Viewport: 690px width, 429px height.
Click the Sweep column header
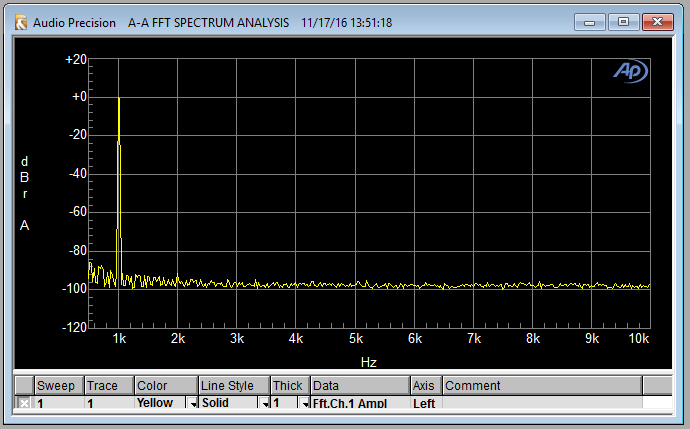(x=59, y=385)
